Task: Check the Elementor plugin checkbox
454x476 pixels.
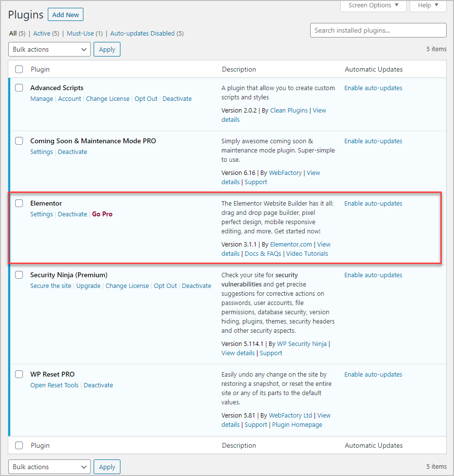Action: click(19, 203)
